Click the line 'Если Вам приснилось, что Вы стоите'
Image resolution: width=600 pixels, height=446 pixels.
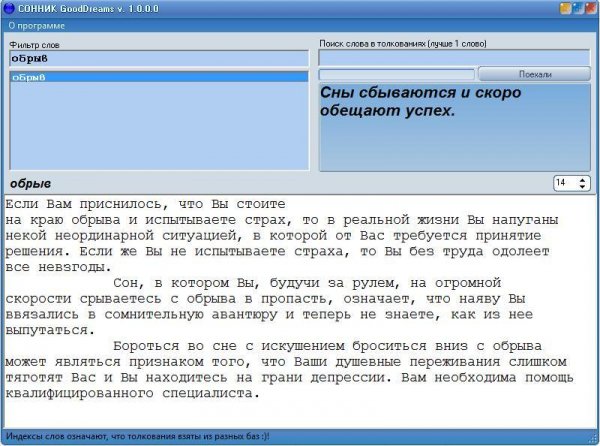pos(145,204)
